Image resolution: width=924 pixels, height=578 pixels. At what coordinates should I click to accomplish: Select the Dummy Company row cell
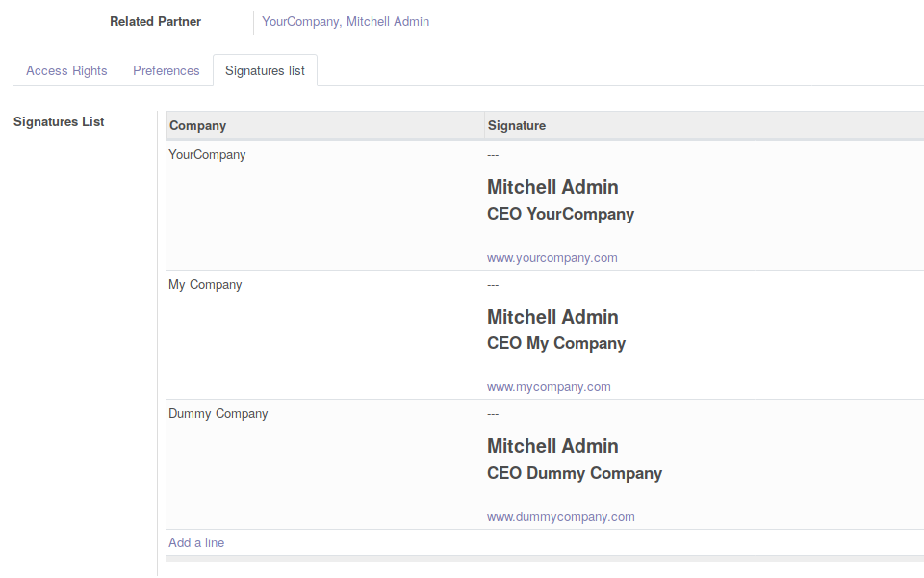[324, 464]
